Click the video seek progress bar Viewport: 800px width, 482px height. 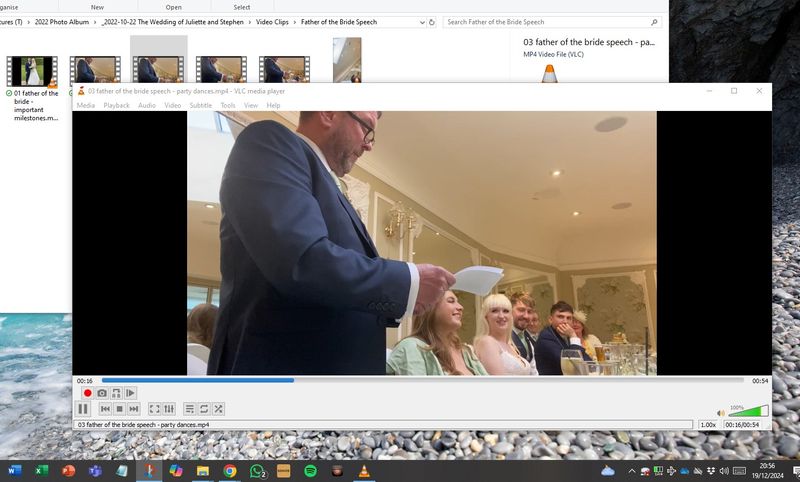pos(420,380)
